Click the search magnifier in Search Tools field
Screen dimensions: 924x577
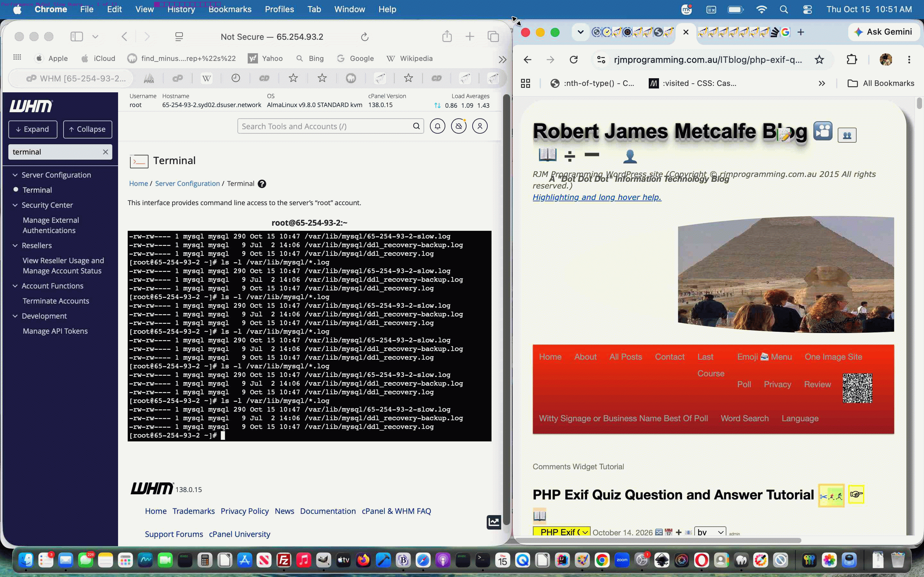(416, 126)
